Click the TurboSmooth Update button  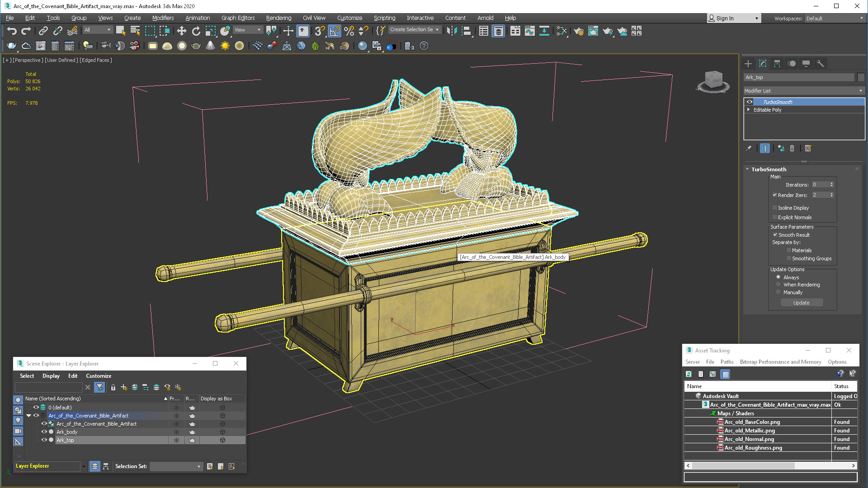802,303
